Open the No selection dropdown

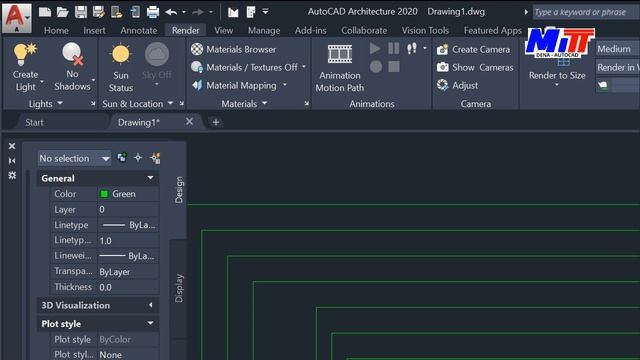(74, 158)
